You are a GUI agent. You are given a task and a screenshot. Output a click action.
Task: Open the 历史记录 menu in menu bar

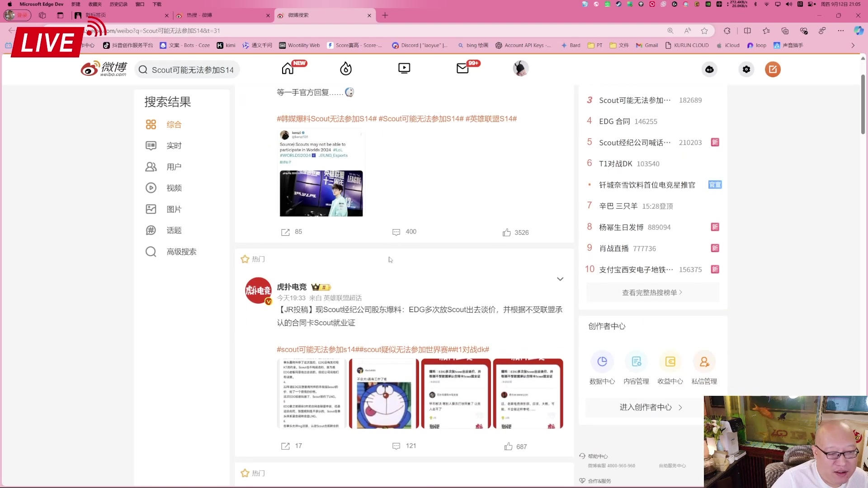click(118, 4)
